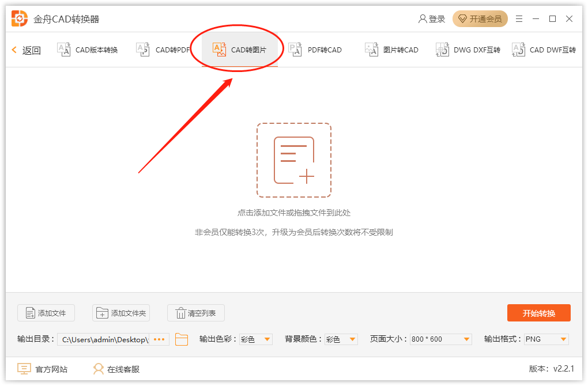The width and height of the screenshot is (588, 386).
Task: Maximize the window
Action: click(x=552, y=19)
